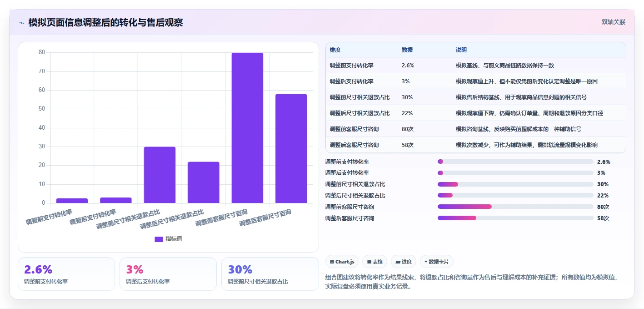Click the note 模拟基线，与前文商品链路数据保持一致
Screen dimensions: 644x309
pos(505,66)
